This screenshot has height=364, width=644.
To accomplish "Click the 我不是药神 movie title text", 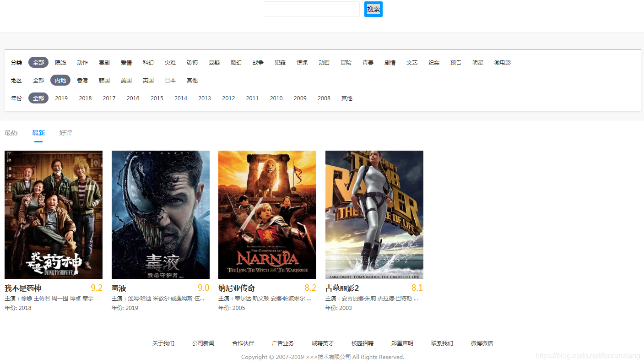I will tap(23, 288).
